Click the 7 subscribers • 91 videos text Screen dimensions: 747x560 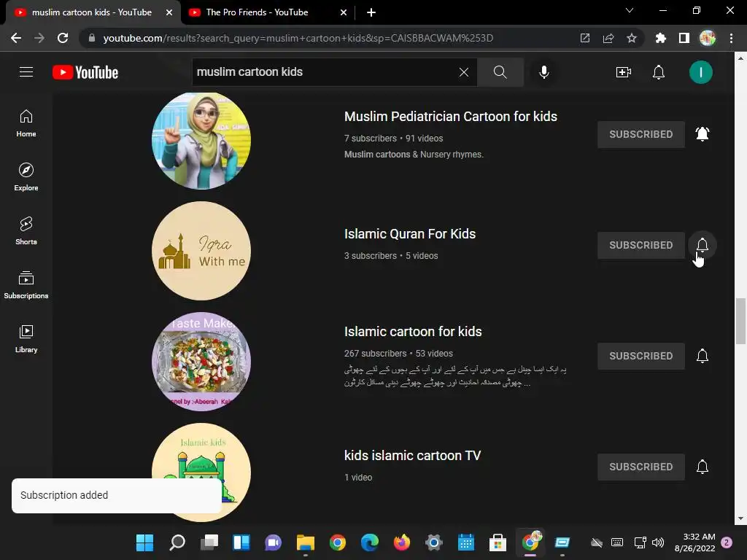[x=393, y=139]
